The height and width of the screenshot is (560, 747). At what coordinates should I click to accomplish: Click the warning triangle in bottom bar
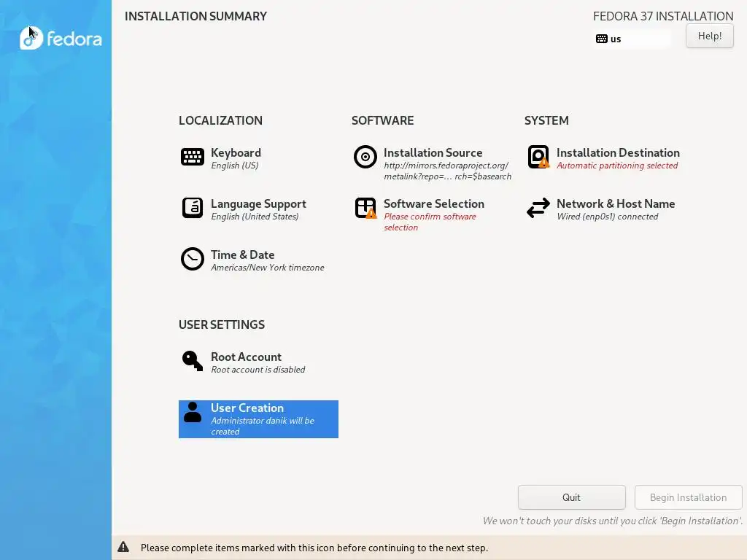click(x=123, y=547)
